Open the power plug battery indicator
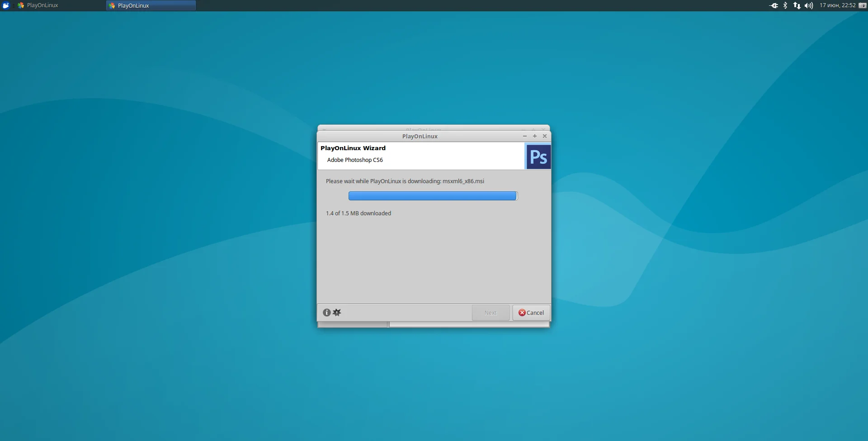The width and height of the screenshot is (868, 441). point(774,5)
